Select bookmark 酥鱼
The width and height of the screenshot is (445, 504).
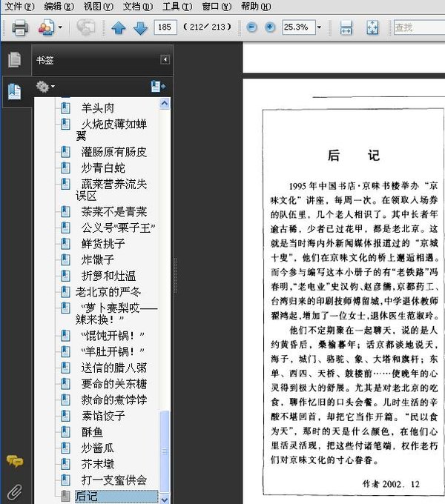click(92, 432)
